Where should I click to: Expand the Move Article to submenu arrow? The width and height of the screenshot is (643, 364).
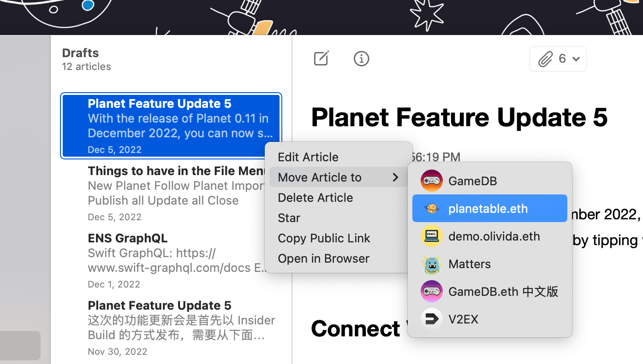pyautogui.click(x=395, y=177)
